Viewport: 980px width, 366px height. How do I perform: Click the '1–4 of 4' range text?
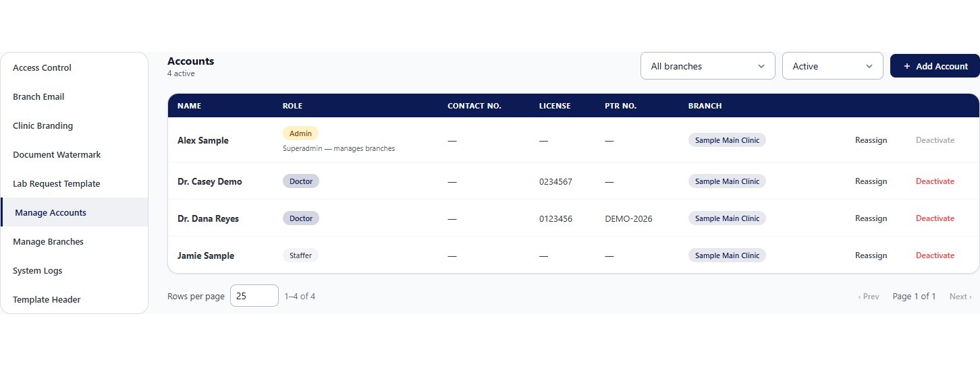(x=300, y=296)
